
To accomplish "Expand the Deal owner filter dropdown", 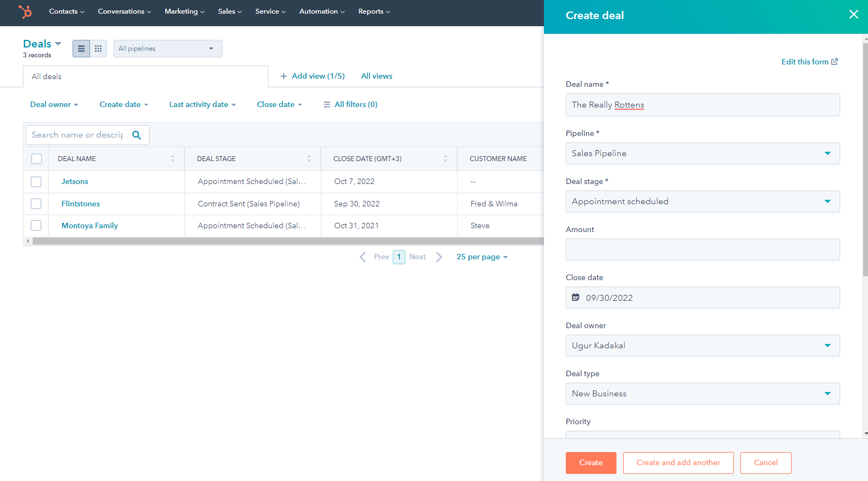I will [54, 104].
